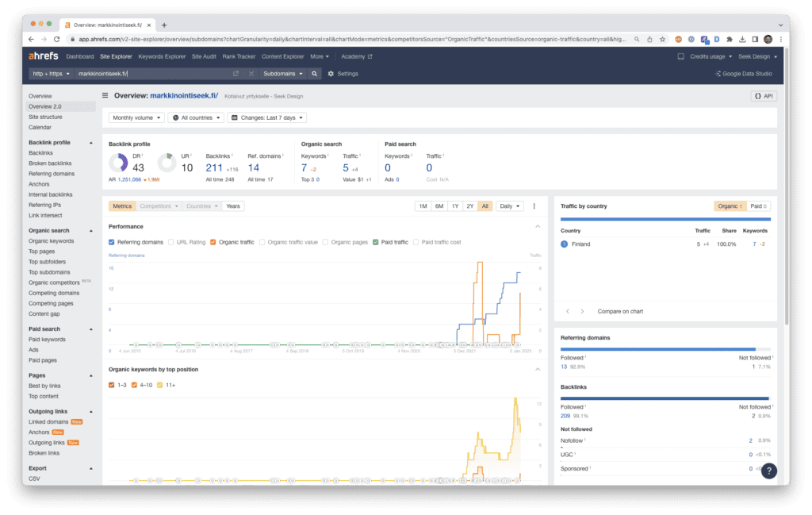
Task: Open the Monthly volume dropdown
Action: [136, 117]
